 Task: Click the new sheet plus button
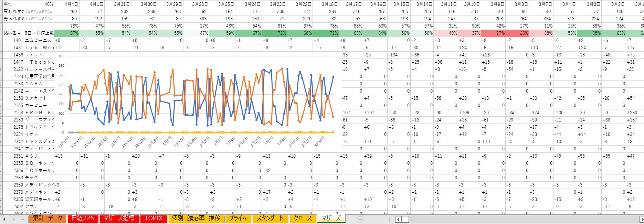pyautogui.click(x=360, y=219)
